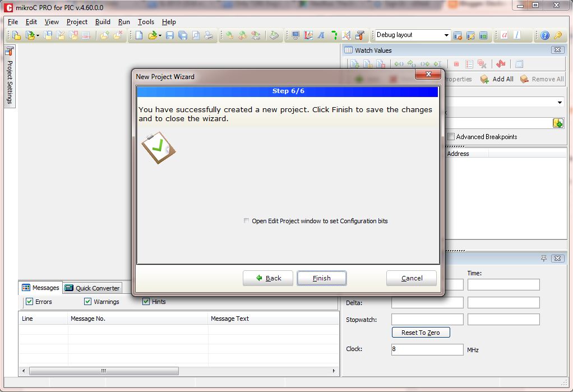
Task: Uncheck the Warnings filter checkbox
Action: [x=87, y=301]
